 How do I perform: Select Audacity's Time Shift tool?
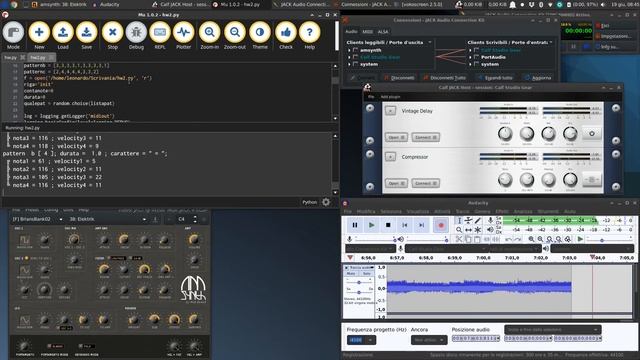click(x=469, y=230)
